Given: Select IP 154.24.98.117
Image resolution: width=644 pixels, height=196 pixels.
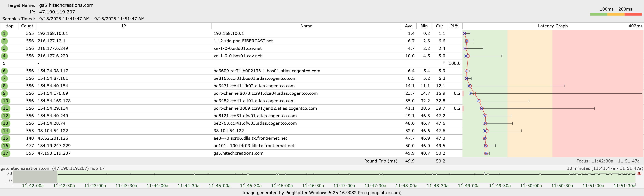Looking at the screenshot, I should 53,71.
